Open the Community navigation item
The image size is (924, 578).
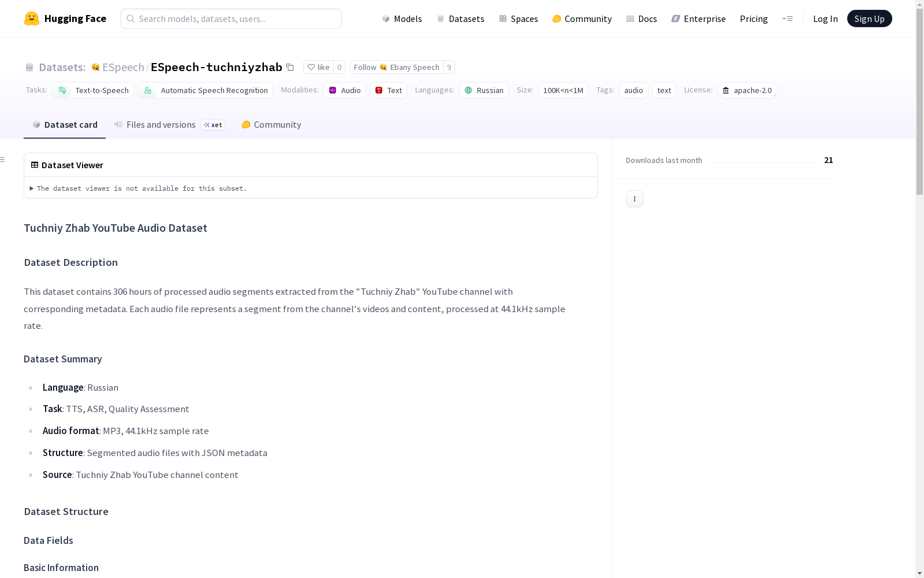tap(582, 18)
